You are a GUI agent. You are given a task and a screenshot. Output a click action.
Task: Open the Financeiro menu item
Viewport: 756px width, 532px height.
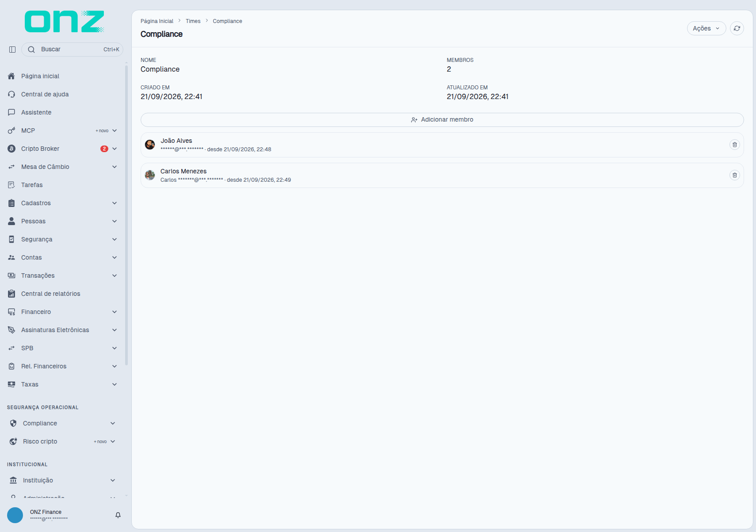pos(63,312)
